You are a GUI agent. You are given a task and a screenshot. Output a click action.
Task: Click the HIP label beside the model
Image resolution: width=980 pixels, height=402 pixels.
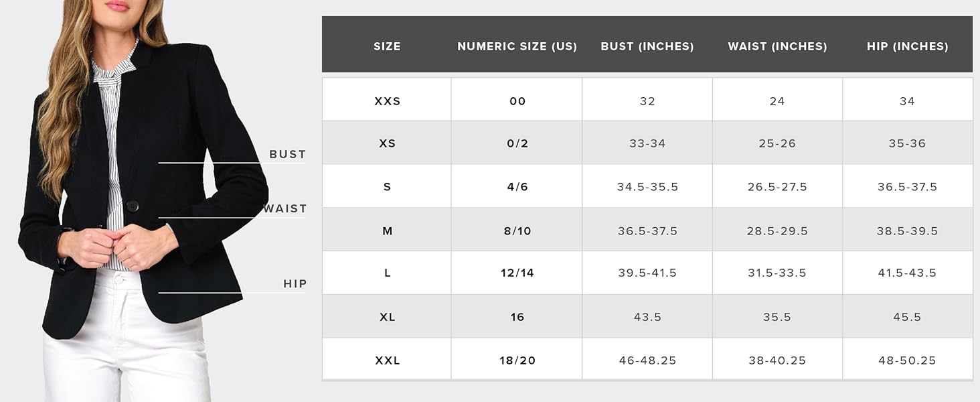(x=295, y=283)
